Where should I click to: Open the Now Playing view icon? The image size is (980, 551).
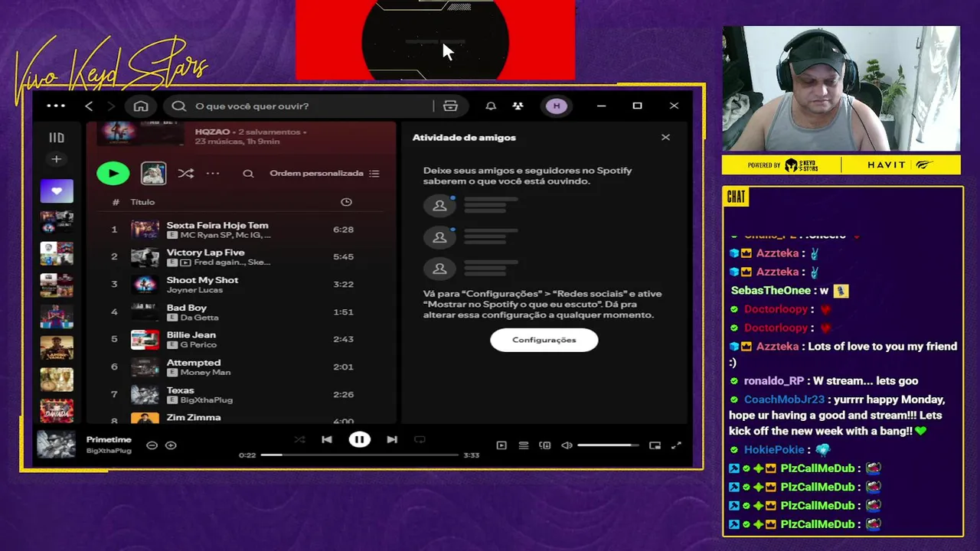point(501,445)
